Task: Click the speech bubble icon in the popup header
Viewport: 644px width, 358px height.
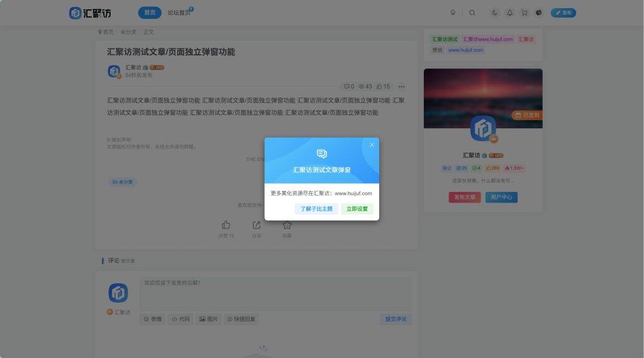Action: pyautogui.click(x=321, y=154)
